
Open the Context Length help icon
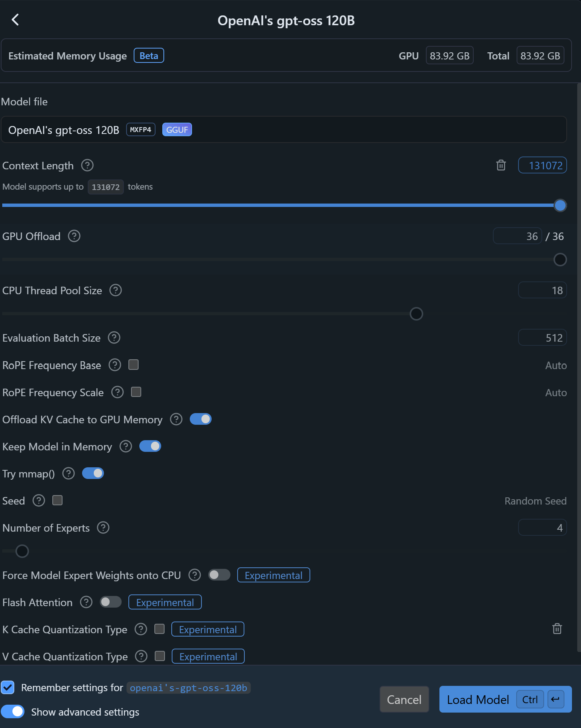pos(87,165)
